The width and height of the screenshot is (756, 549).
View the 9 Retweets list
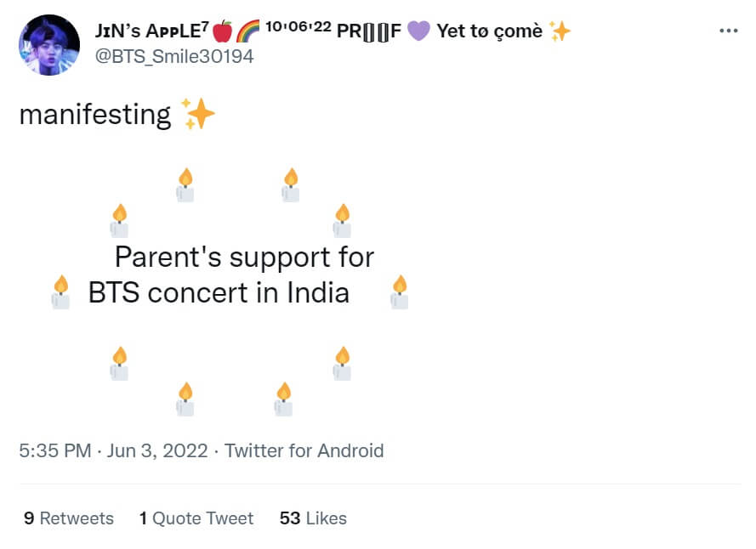coord(68,518)
